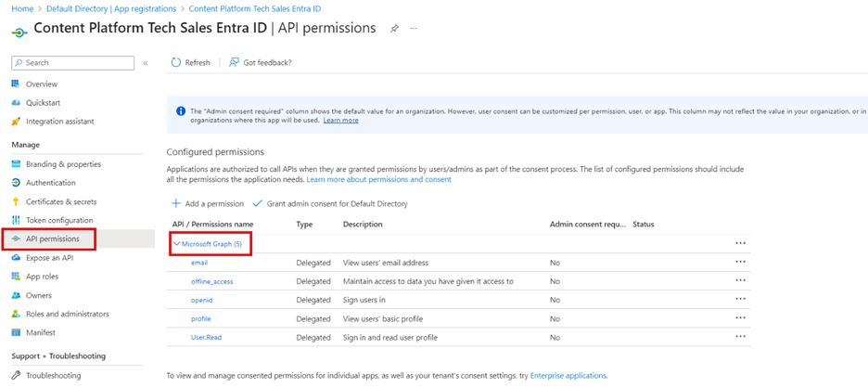Image resolution: width=868 pixels, height=387 pixels.
Task: Click 'Sign users in' description text
Action: tap(364, 300)
